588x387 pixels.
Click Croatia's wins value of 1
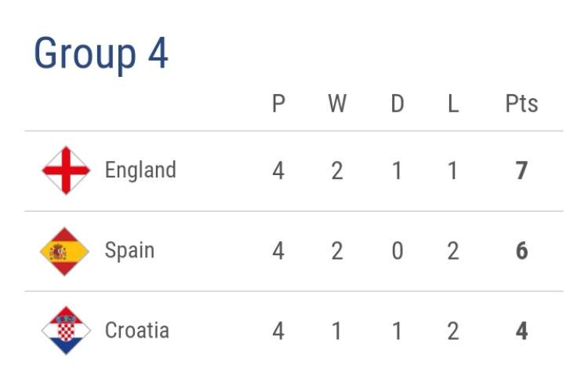pyautogui.click(x=337, y=331)
